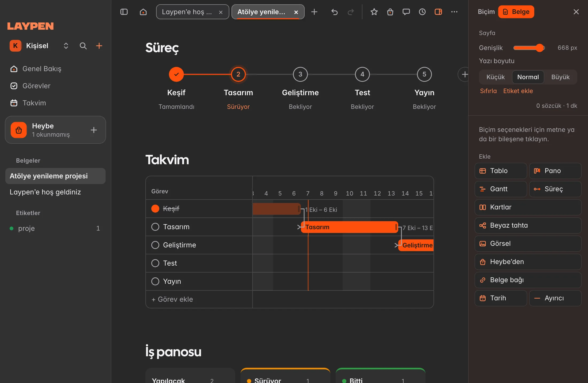This screenshot has height=383, width=588.
Task: Undo the last action
Action: click(x=334, y=12)
